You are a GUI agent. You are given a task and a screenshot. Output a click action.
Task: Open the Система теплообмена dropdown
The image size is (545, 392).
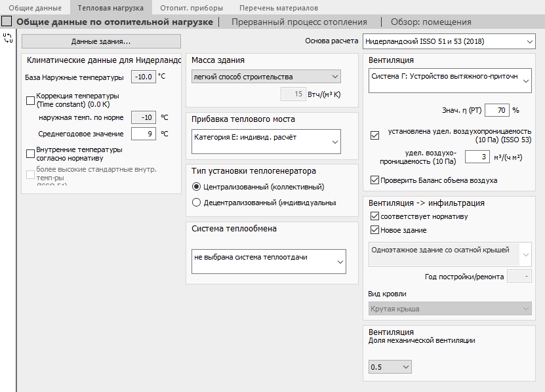click(269, 262)
